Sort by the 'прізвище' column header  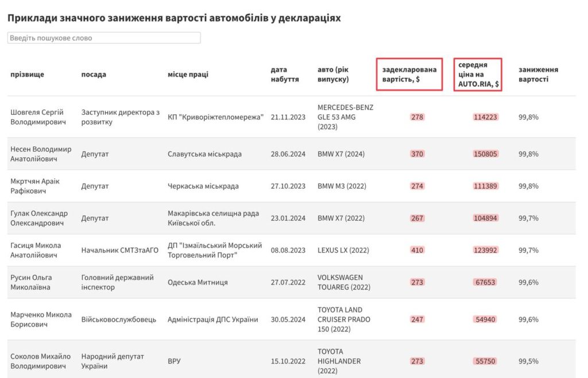pos(27,75)
